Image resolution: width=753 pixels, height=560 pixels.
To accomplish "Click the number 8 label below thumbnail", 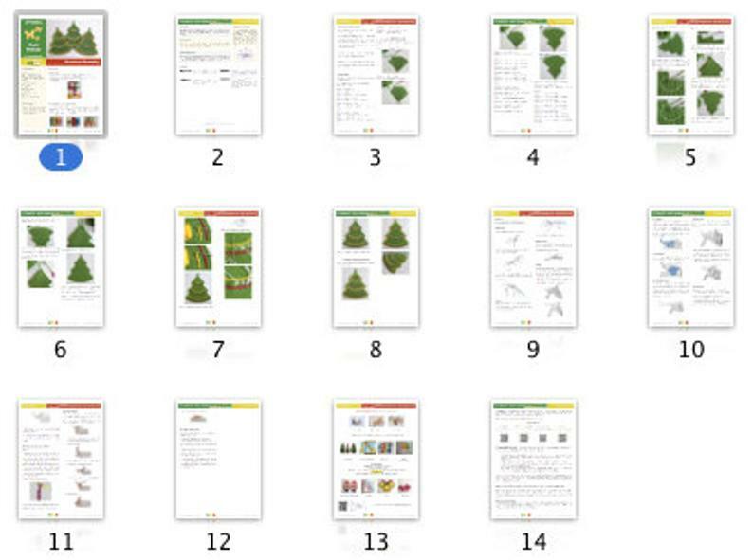I will [376, 350].
